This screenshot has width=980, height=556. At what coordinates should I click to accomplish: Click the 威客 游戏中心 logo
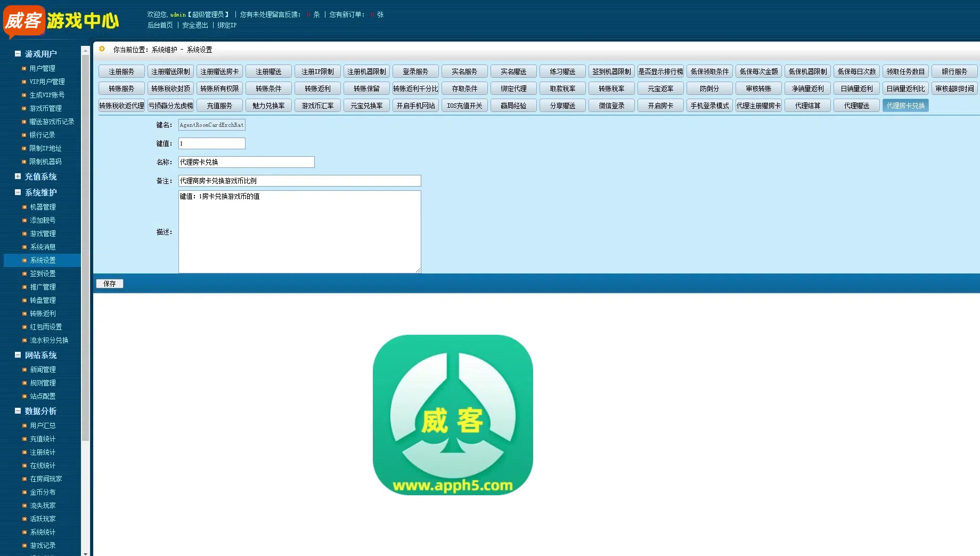(61, 21)
